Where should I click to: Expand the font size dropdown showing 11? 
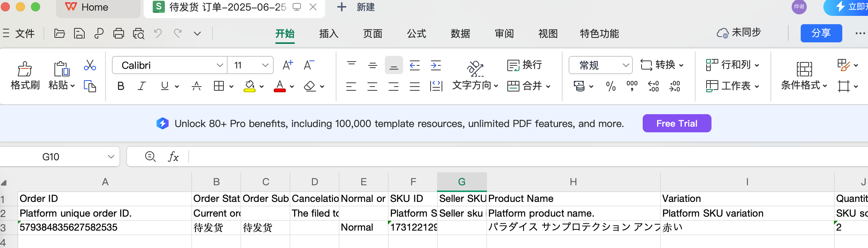[265, 65]
